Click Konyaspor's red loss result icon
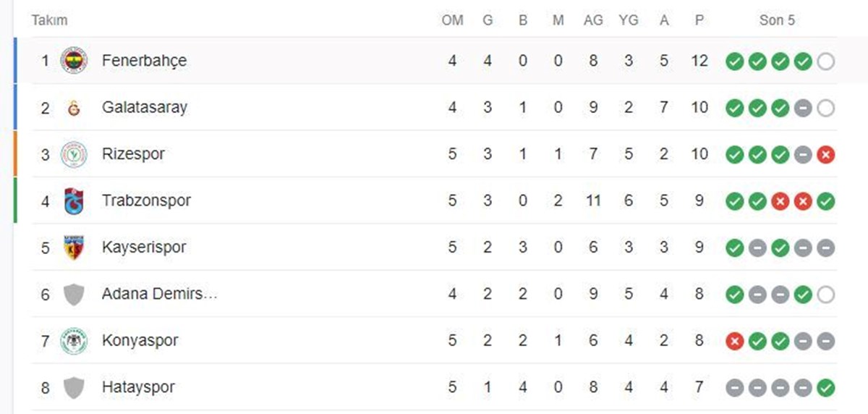Image resolution: width=868 pixels, height=414 pixels. [x=735, y=341]
